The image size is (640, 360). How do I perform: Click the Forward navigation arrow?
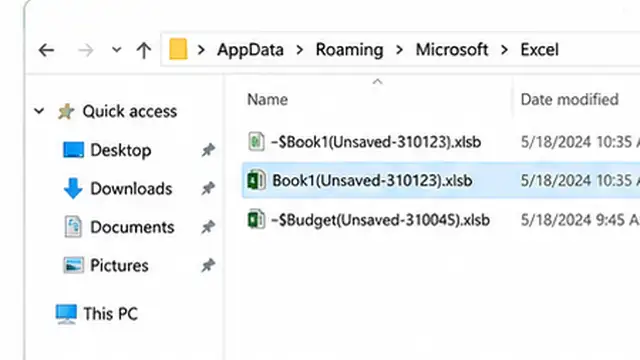85,50
